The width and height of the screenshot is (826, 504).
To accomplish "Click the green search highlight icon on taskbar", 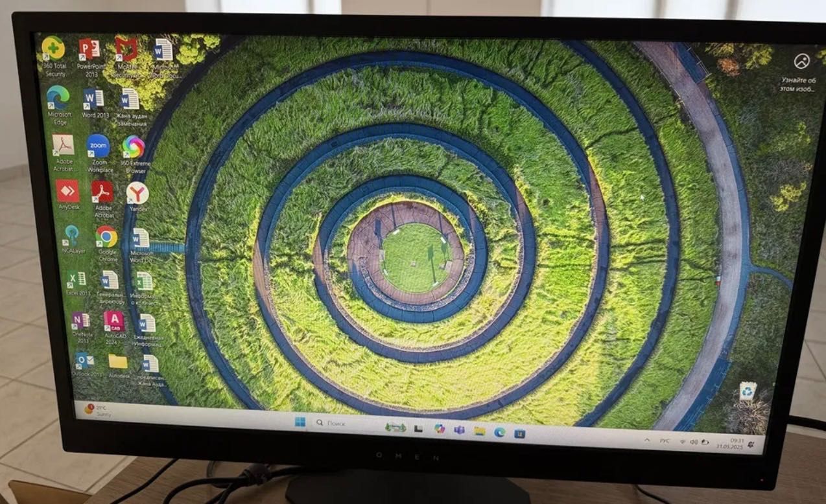I will point(395,426).
